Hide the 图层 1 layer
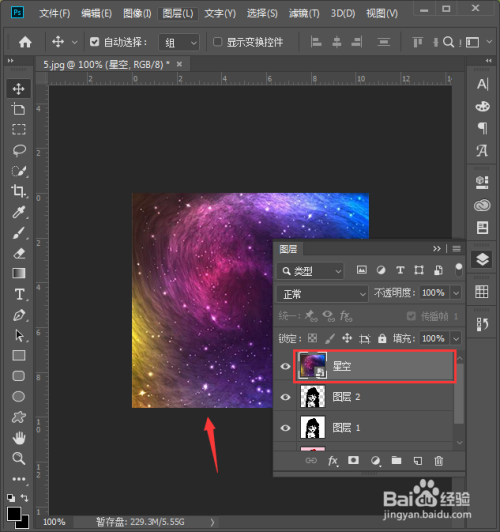Viewport: 500px width, 532px height. point(285,428)
